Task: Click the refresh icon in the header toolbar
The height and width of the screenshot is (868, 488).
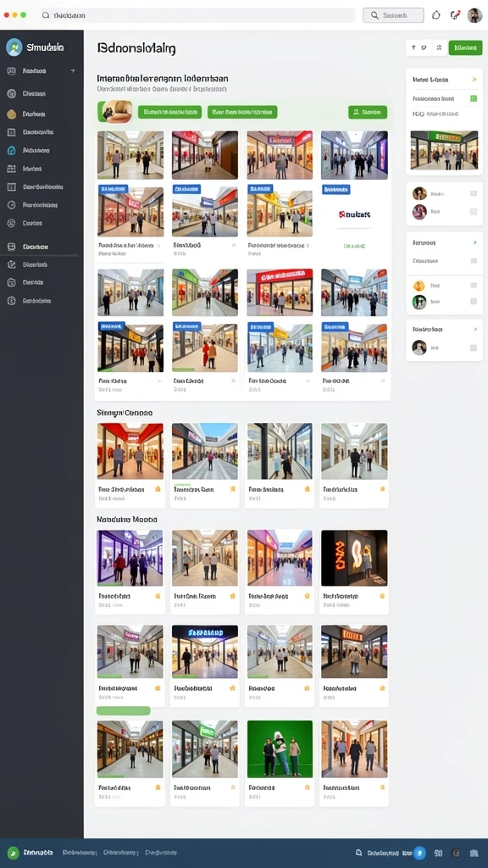Action: (424, 47)
